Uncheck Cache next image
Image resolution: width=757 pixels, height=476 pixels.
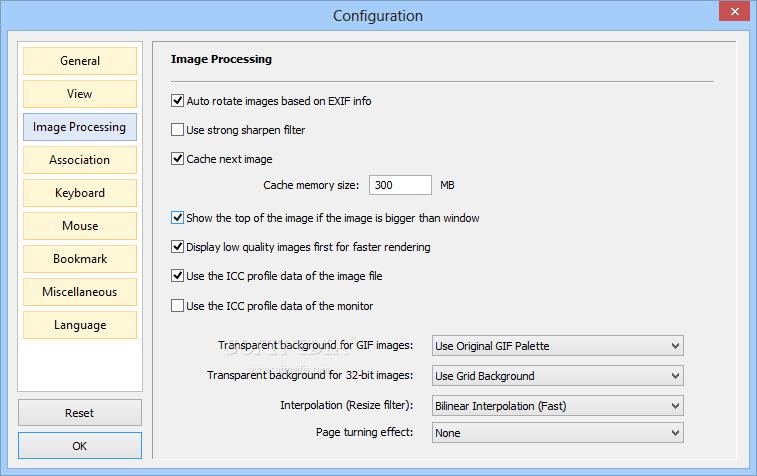[x=178, y=158]
